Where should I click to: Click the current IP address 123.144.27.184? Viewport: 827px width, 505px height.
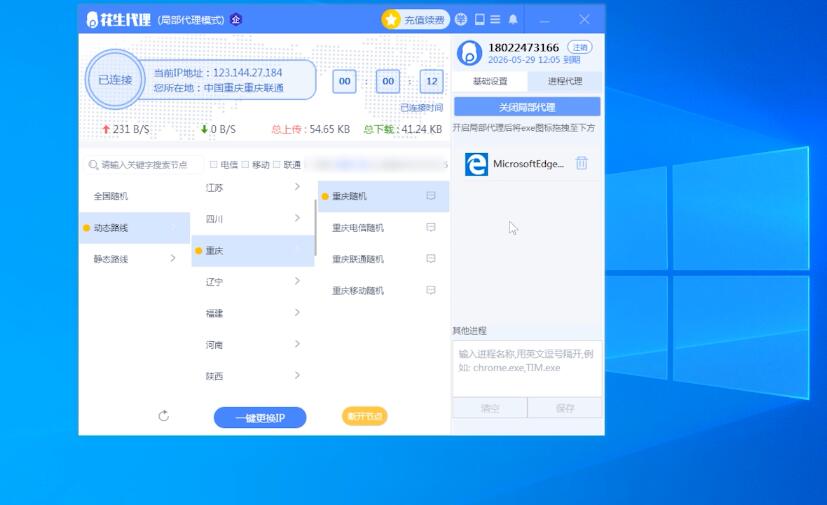(x=247, y=73)
